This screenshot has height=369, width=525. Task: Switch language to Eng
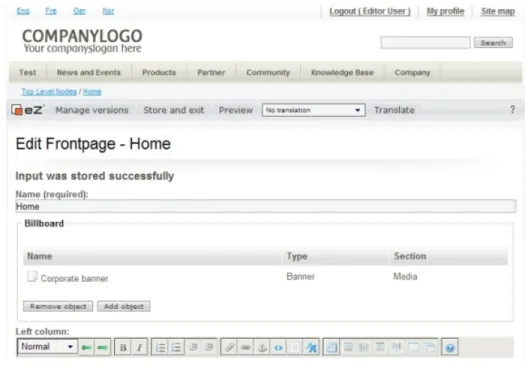(23, 11)
